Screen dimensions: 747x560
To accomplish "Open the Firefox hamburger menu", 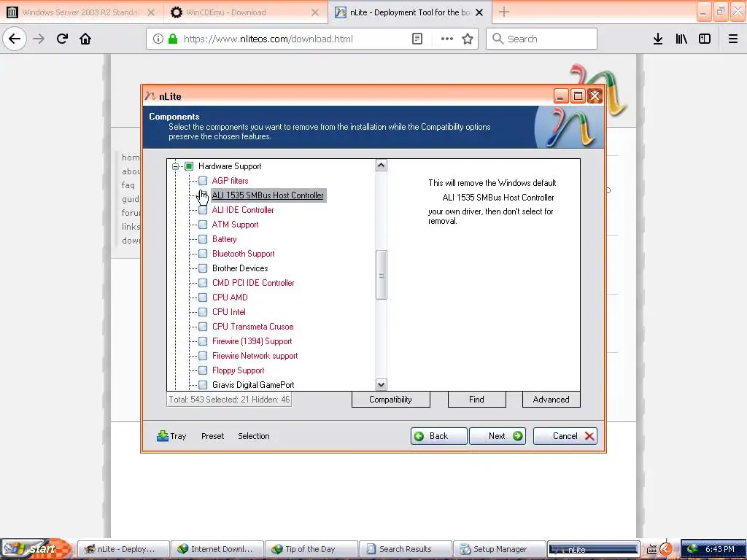I will [733, 39].
